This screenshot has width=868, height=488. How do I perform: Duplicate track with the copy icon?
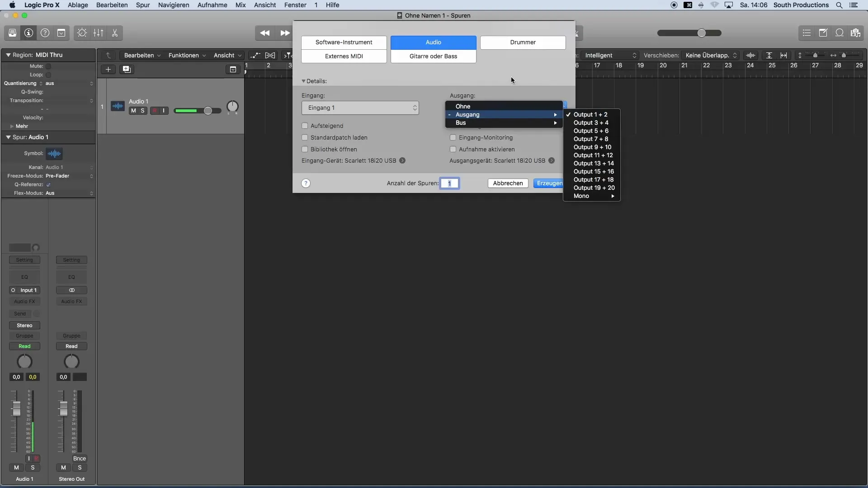tap(127, 69)
